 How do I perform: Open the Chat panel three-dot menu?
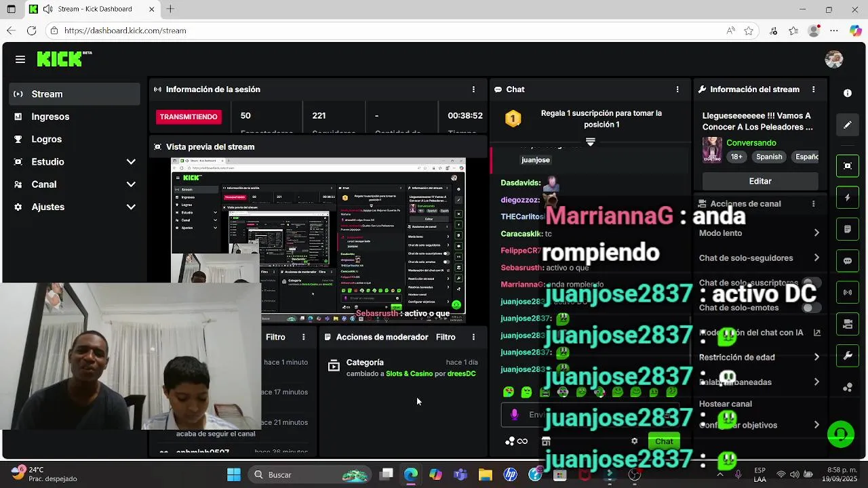click(677, 89)
